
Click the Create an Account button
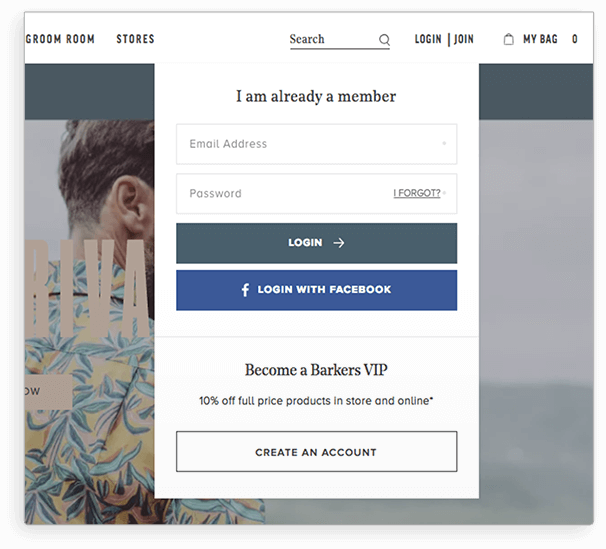tap(317, 451)
